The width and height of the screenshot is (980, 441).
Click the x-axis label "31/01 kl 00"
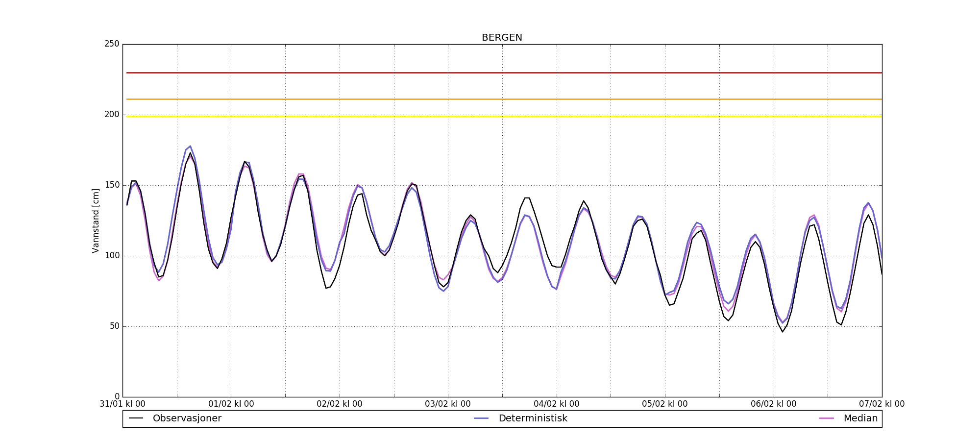point(122,404)
